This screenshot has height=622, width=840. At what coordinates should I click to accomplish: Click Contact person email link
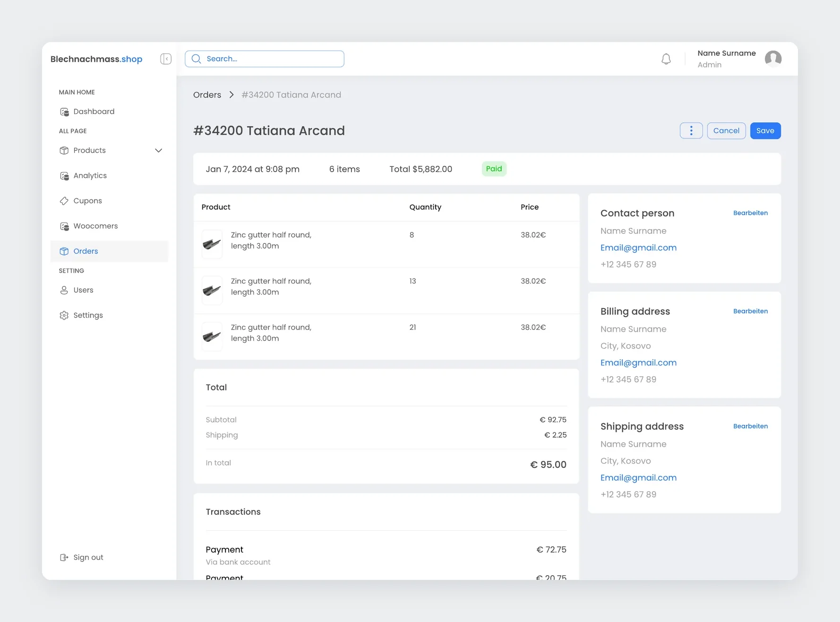tap(638, 248)
